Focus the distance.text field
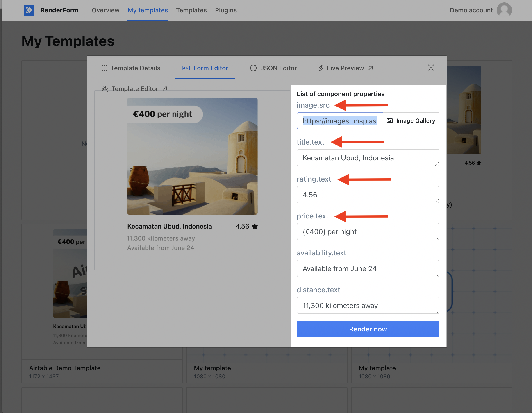Image resolution: width=532 pixels, height=413 pixels. [368, 305]
